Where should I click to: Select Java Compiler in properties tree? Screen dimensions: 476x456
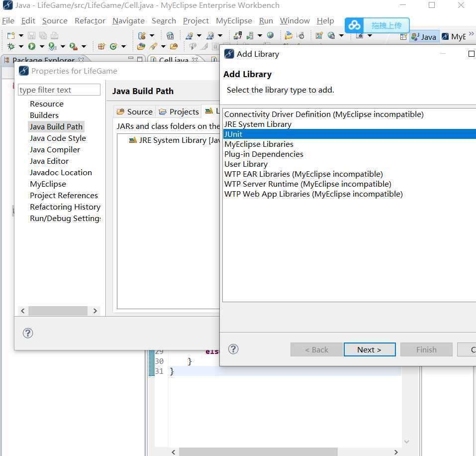pos(55,150)
